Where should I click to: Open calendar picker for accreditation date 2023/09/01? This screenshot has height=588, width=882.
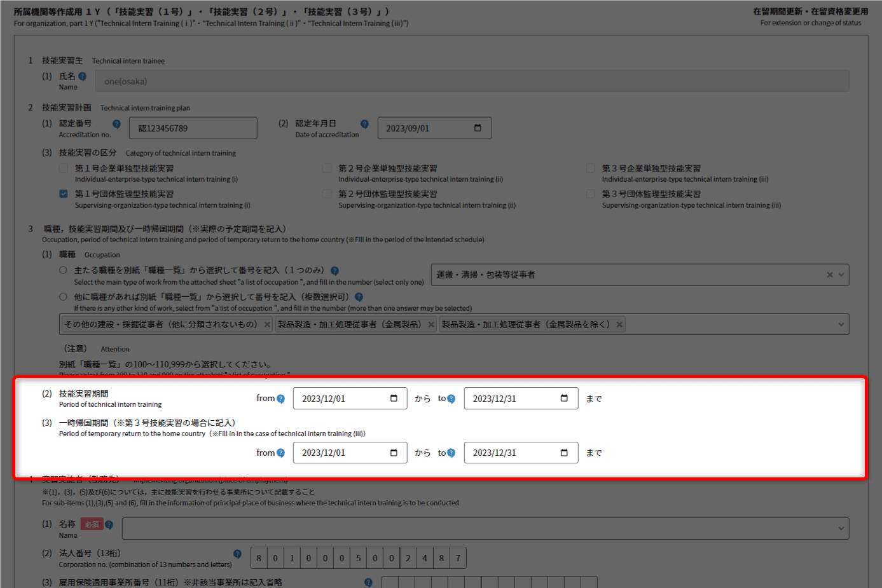[478, 128]
